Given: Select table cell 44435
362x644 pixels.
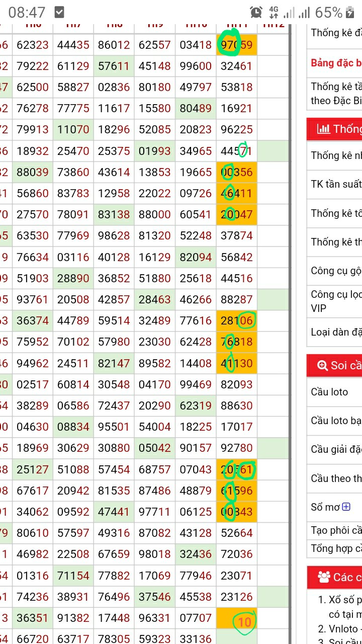Looking at the screenshot, I should (x=73, y=45).
